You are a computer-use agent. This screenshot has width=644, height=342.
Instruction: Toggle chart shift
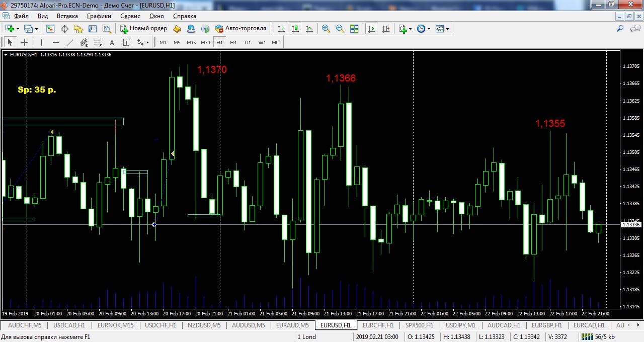(x=386, y=29)
